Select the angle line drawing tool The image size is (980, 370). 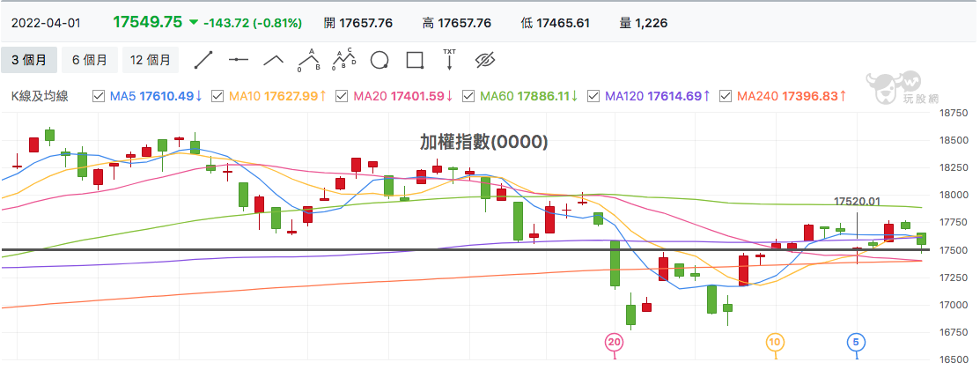click(x=273, y=60)
